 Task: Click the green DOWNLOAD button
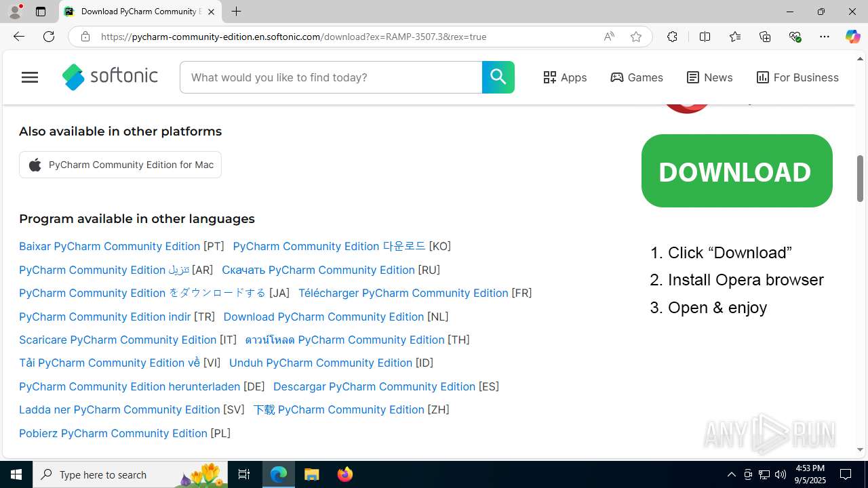click(736, 171)
